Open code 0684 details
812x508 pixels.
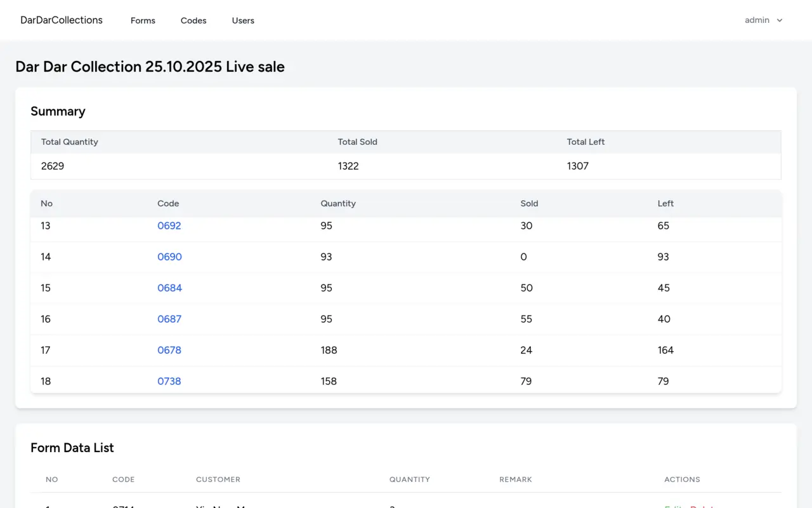tap(169, 288)
